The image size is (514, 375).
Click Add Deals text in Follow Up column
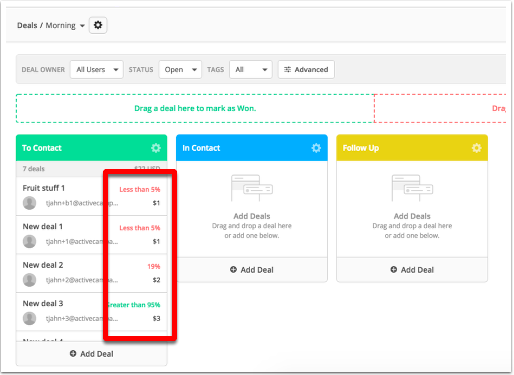tap(412, 216)
